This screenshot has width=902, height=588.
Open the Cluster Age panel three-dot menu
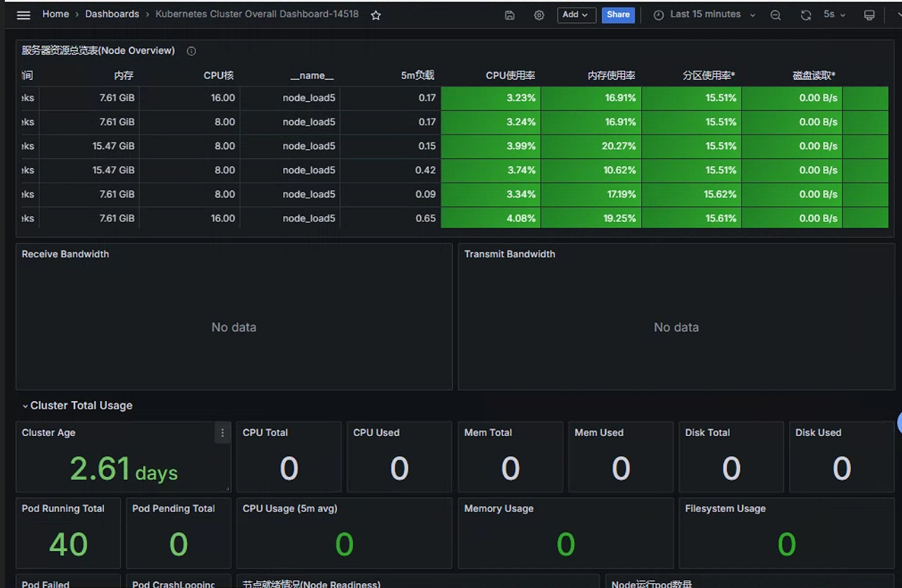click(223, 433)
